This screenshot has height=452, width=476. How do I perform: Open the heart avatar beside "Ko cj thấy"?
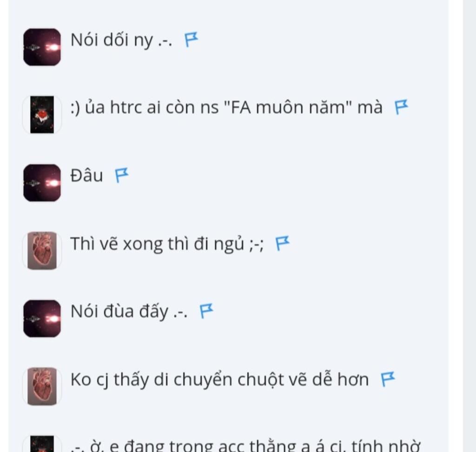(42, 386)
